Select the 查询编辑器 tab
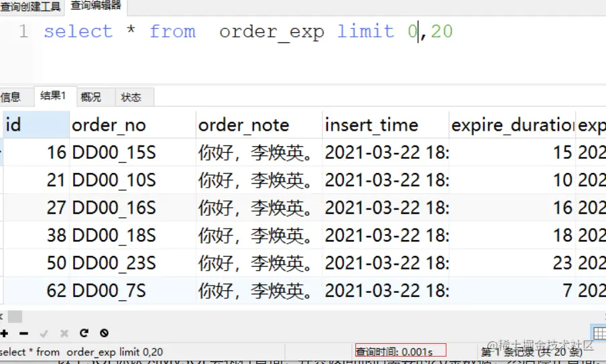The image size is (606, 364). [96, 5]
